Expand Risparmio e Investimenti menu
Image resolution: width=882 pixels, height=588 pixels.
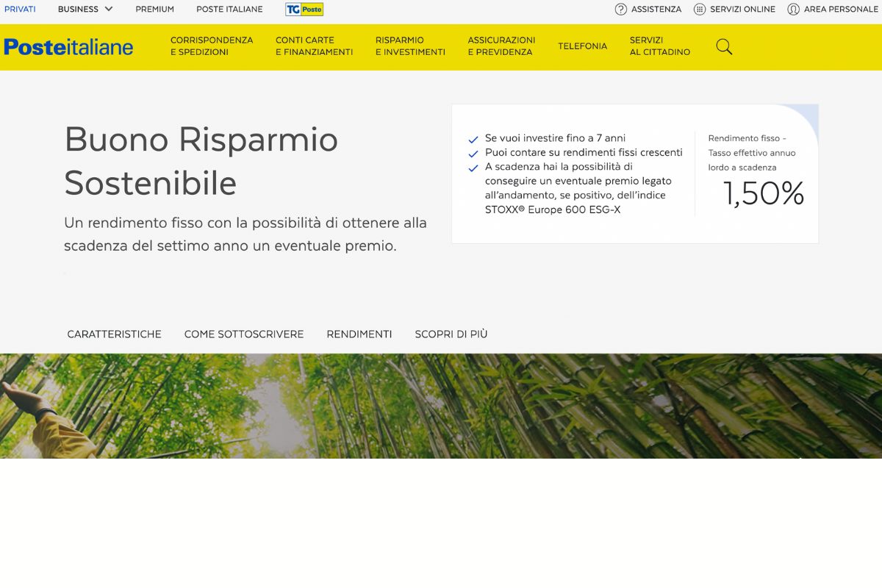tap(410, 46)
